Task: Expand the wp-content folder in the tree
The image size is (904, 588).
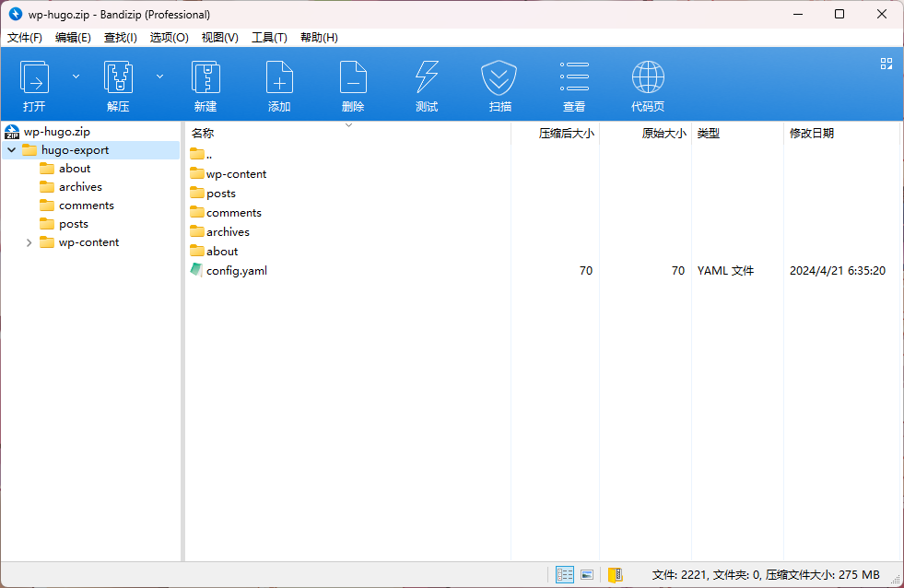Action: click(29, 243)
